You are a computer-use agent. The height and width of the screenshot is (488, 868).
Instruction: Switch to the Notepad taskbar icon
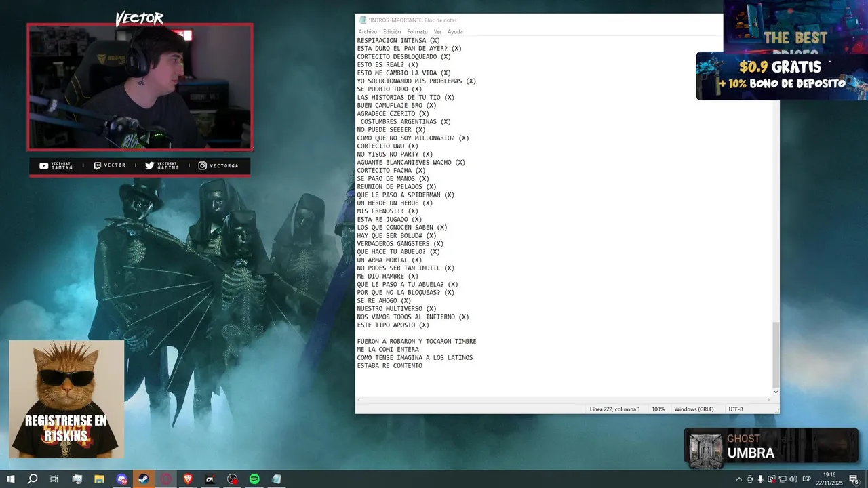[277, 479]
